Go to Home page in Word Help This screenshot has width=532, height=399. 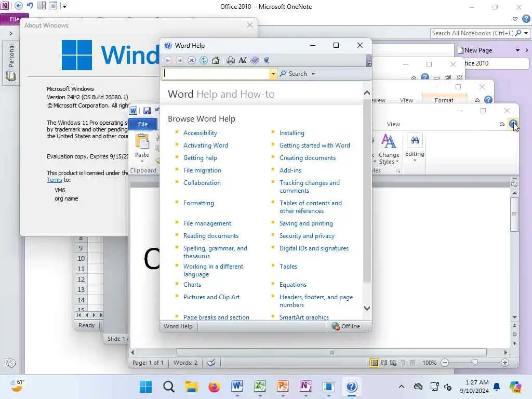click(216, 60)
